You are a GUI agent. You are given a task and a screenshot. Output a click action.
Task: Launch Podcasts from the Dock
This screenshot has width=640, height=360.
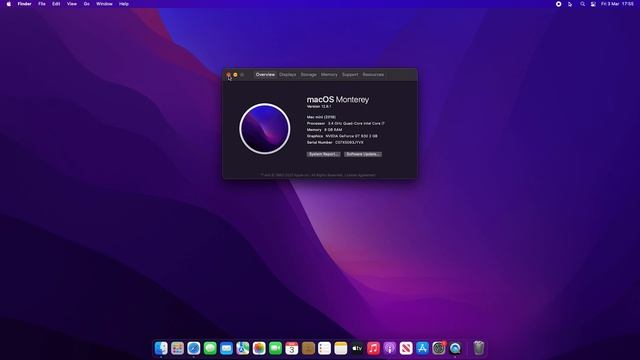pyautogui.click(x=389, y=348)
